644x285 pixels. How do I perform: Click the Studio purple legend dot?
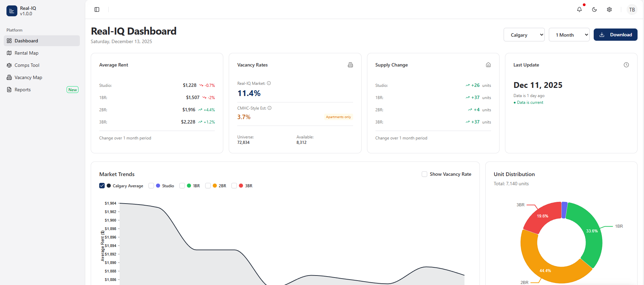point(158,186)
